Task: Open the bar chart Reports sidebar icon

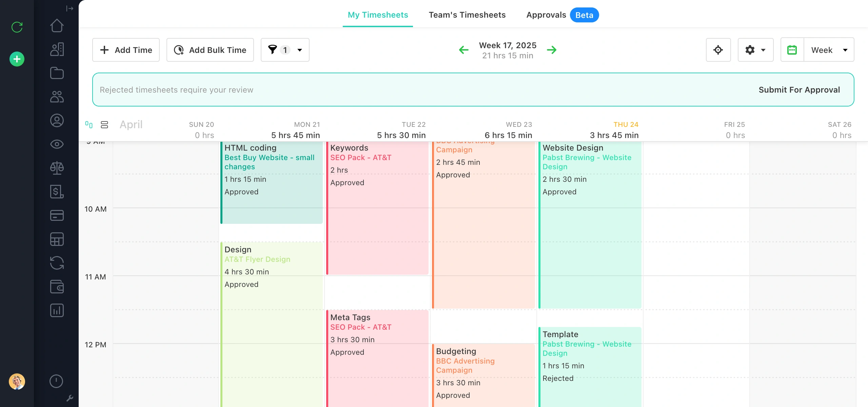Action: 57,310
